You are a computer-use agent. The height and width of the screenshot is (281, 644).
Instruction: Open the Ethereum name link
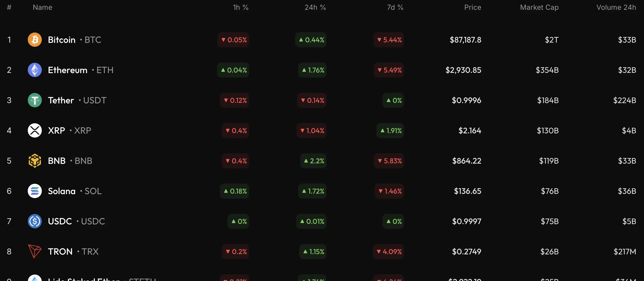tap(68, 70)
